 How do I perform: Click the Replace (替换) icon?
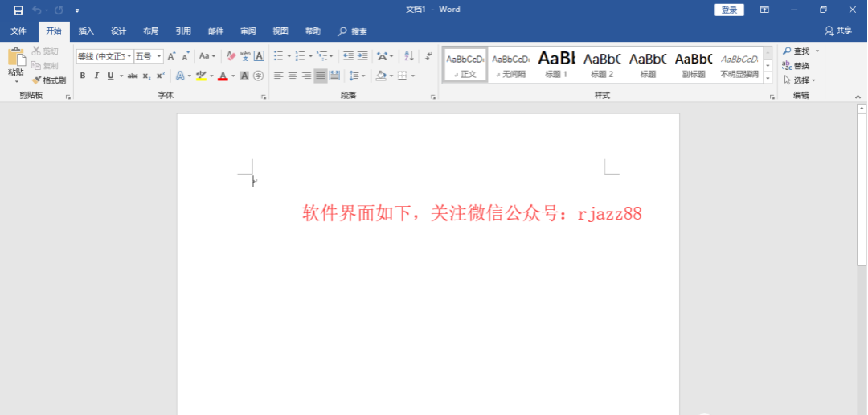[x=787, y=65]
